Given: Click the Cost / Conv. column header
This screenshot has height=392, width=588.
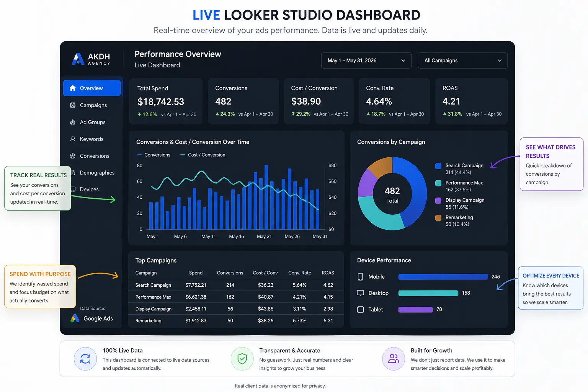Looking at the screenshot, I should tap(266, 273).
